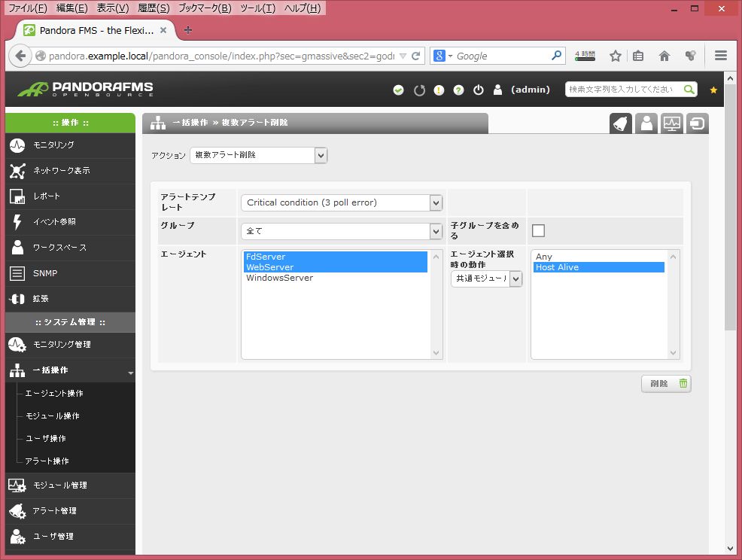Click the Pandora search text field

[623, 90]
